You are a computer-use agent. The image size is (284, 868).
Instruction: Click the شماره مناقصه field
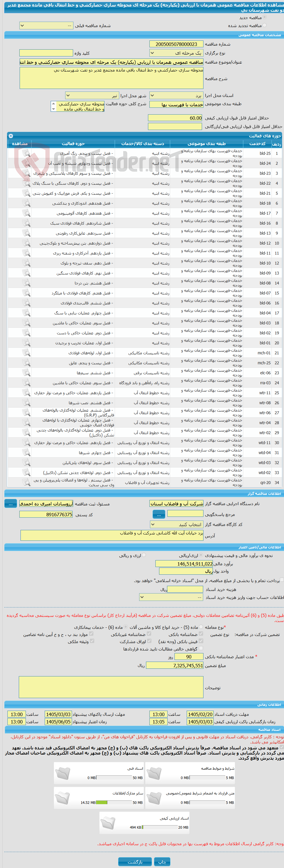click(x=176, y=44)
